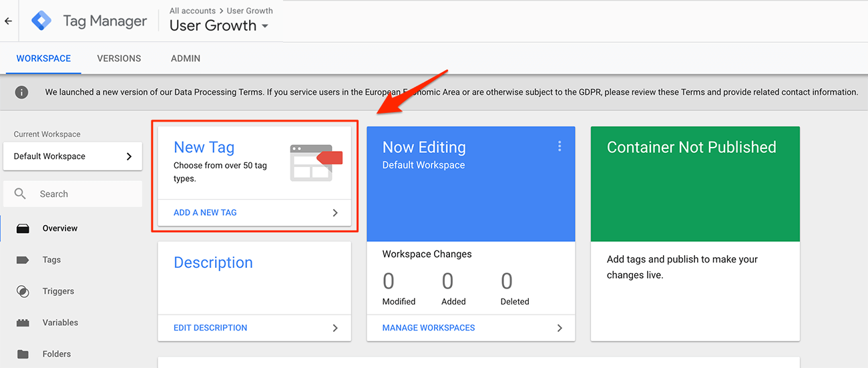Click the sidebar Search field

coord(80,194)
